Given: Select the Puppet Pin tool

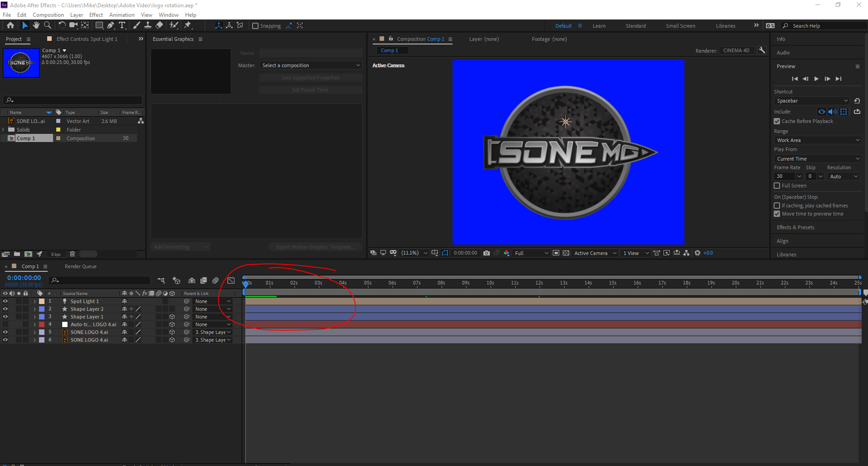Looking at the screenshot, I should coord(188,25).
